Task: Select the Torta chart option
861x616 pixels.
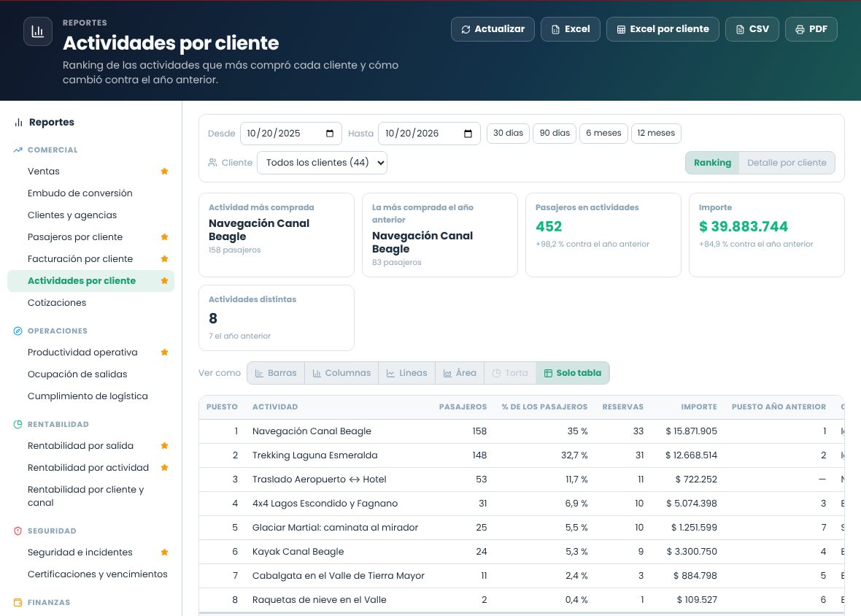Action: click(x=510, y=373)
